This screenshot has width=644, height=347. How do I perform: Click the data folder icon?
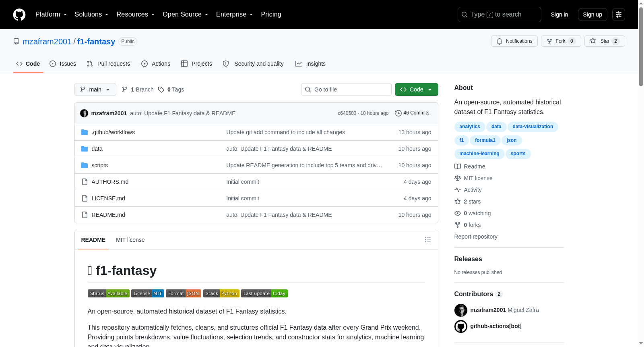pos(85,149)
